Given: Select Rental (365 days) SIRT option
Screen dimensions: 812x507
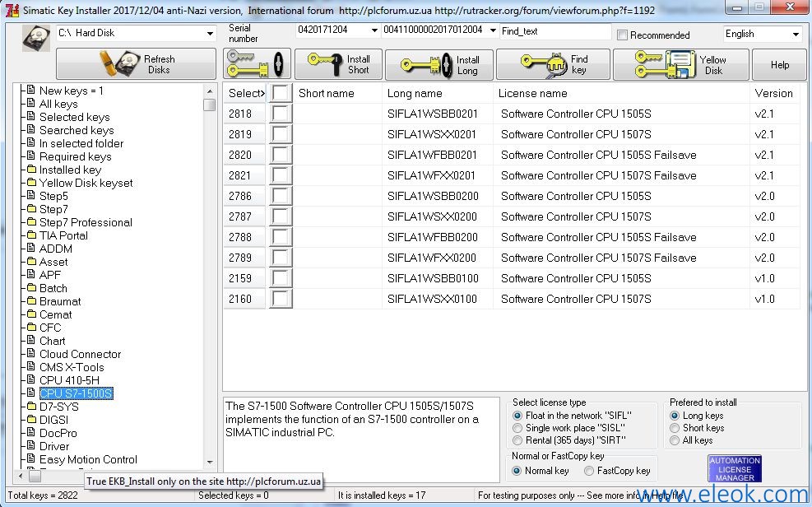Looking at the screenshot, I should coord(517,440).
